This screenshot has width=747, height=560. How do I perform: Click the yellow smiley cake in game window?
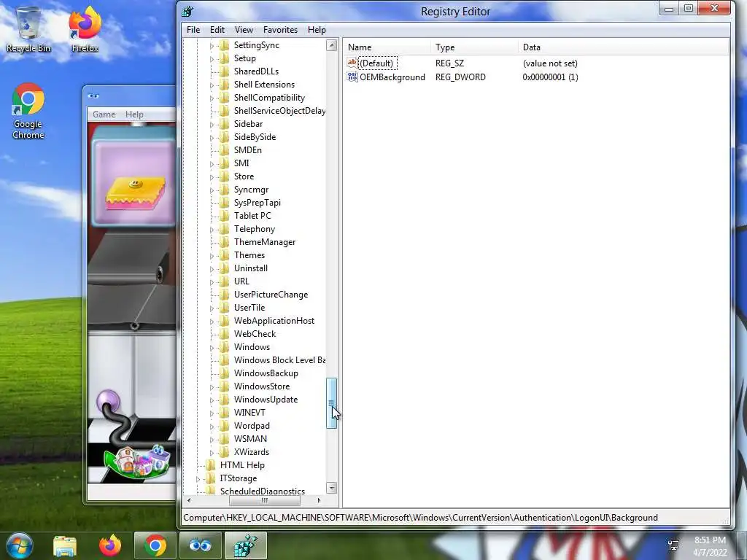click(135, 193)
